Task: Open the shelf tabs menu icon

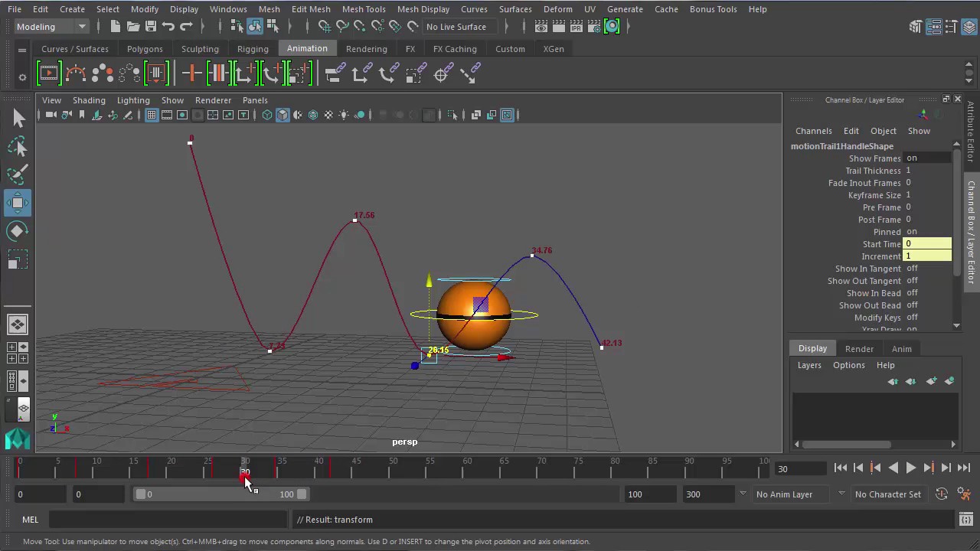Action: pos(21,51)
